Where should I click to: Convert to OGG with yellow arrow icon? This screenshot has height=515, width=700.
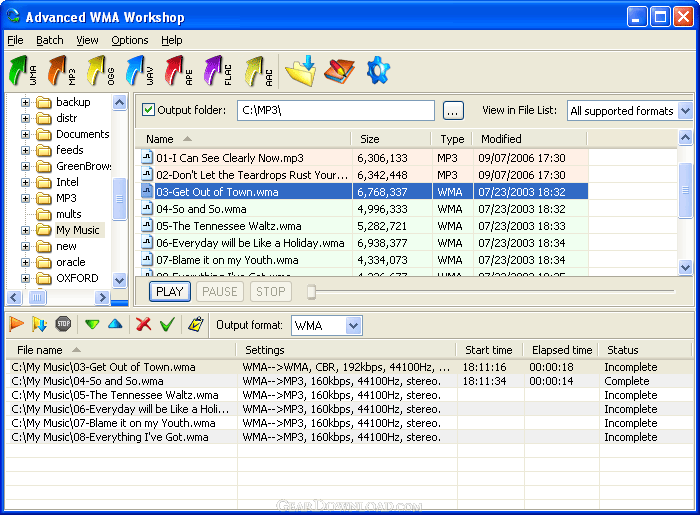[x=101, y=71]
